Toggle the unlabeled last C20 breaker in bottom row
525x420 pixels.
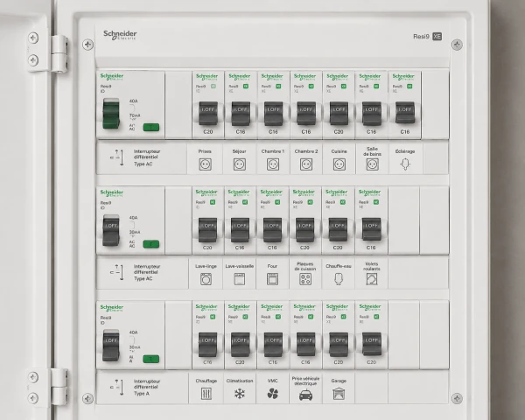click(371, 344)
